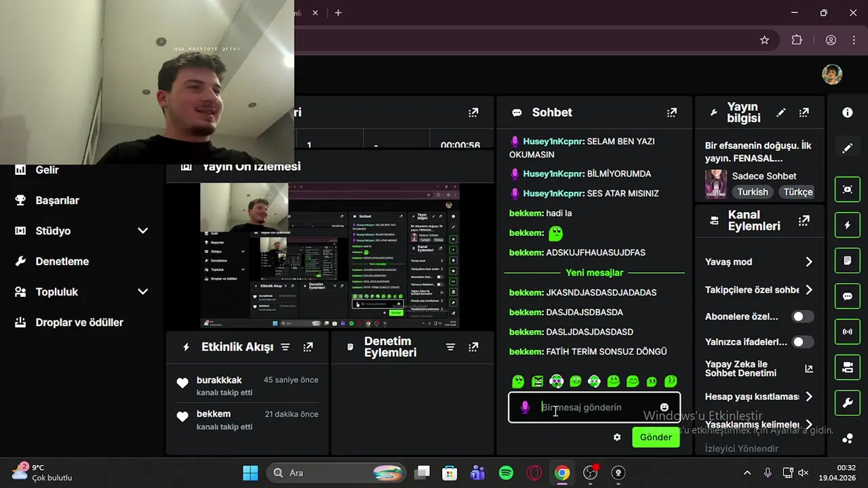
Task: Open the wrench tools icon in right rail
Action: click(x=847, y=403)
